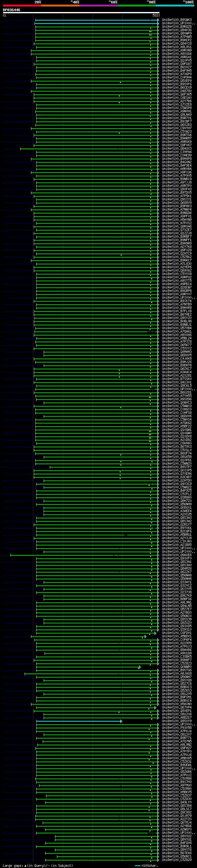
Task: Open hit UniRef100_A9PEC4
Action: [x=177, y=284]
